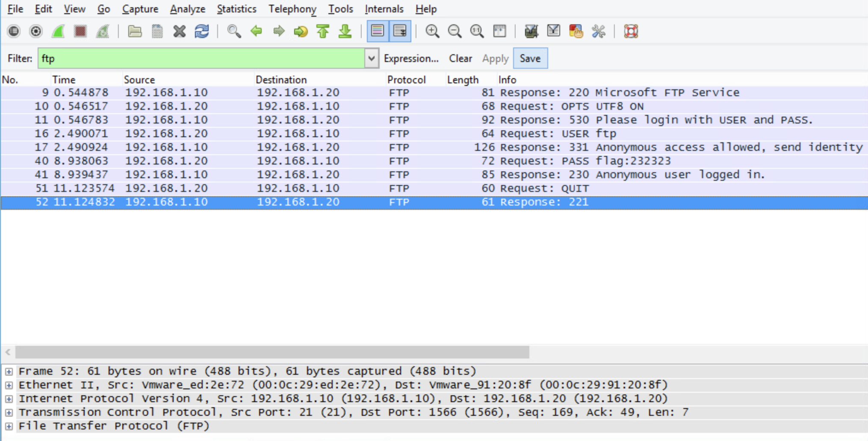Jump to the last packet
The image size is (868, 441).
(345, 31)
